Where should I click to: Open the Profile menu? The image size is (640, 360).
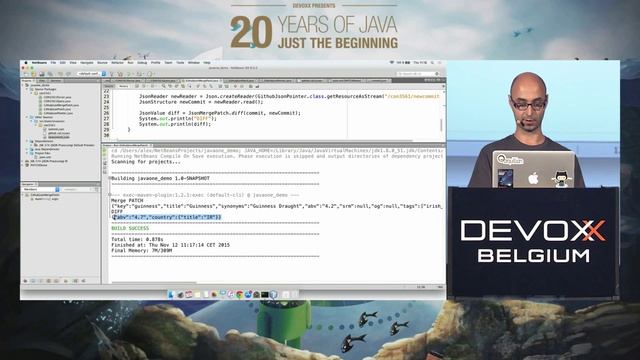156,62
